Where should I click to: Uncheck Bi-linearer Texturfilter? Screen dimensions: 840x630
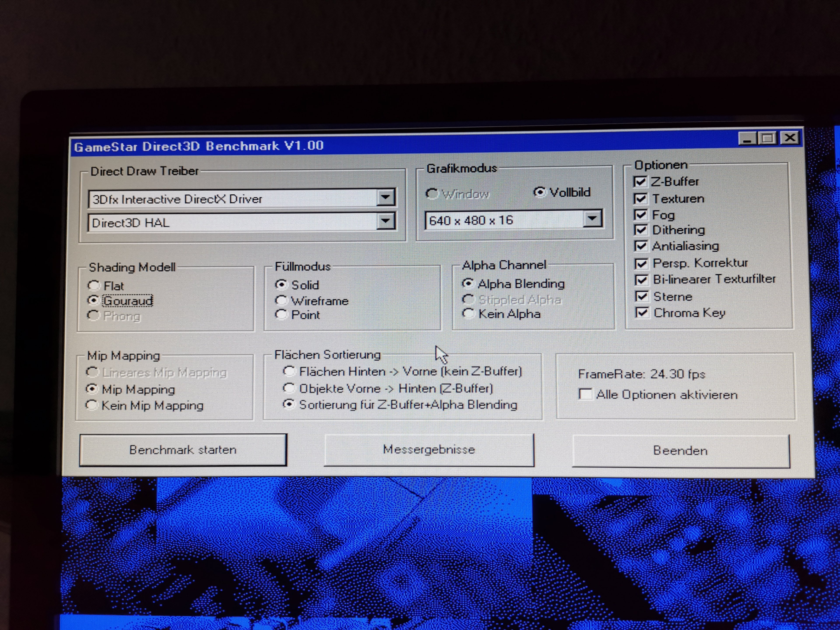coord(641,280)
